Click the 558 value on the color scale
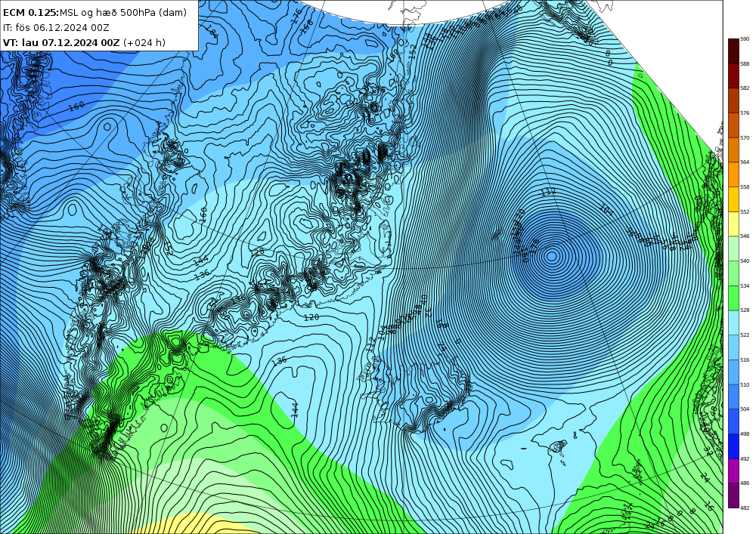Screen dimensions: 756x534 [x=745, y=187]
